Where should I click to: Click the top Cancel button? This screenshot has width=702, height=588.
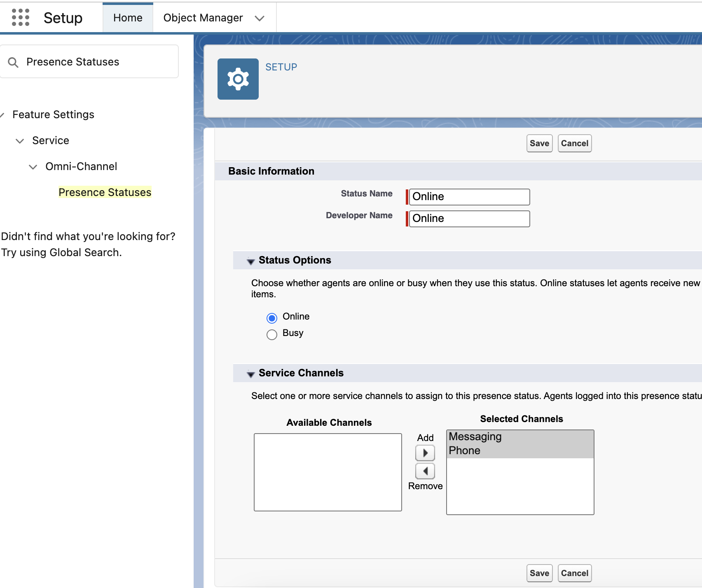click(x=575, y=143)
